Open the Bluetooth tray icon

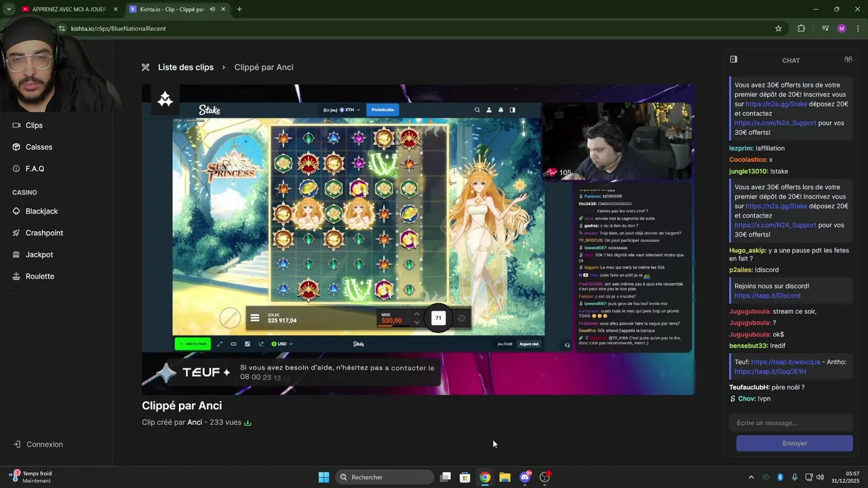780,477
